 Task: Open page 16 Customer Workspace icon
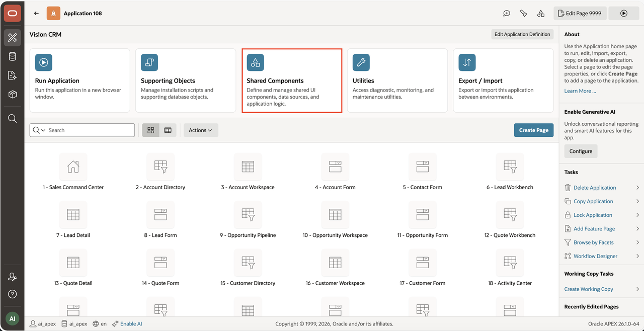[x=335, y=263]
